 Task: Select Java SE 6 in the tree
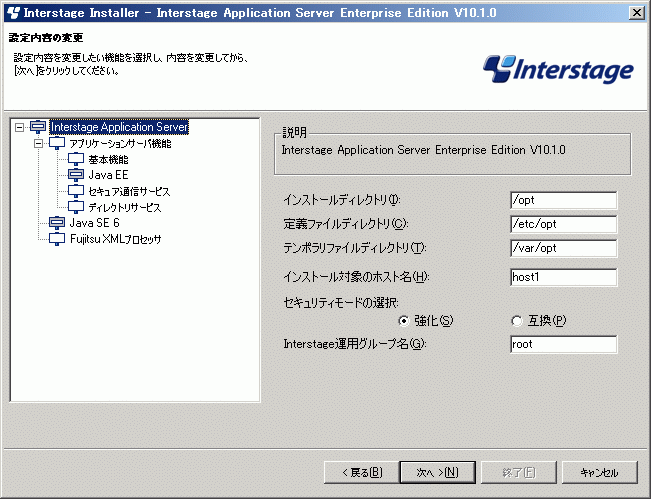coord(94,223)
